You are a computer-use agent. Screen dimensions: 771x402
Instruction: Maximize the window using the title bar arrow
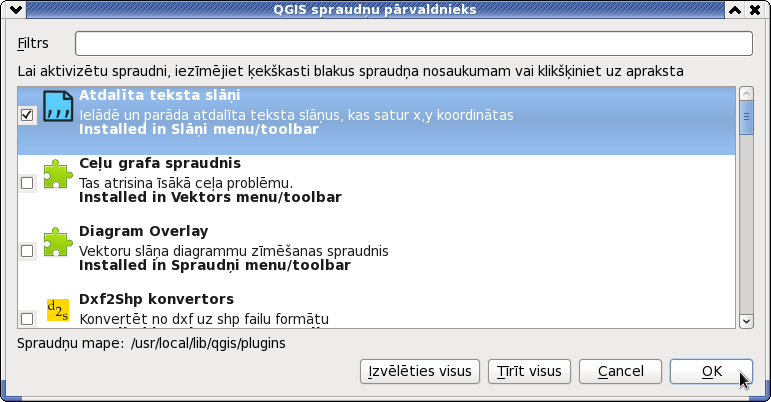pyautogui.click(x=735, y=9)
